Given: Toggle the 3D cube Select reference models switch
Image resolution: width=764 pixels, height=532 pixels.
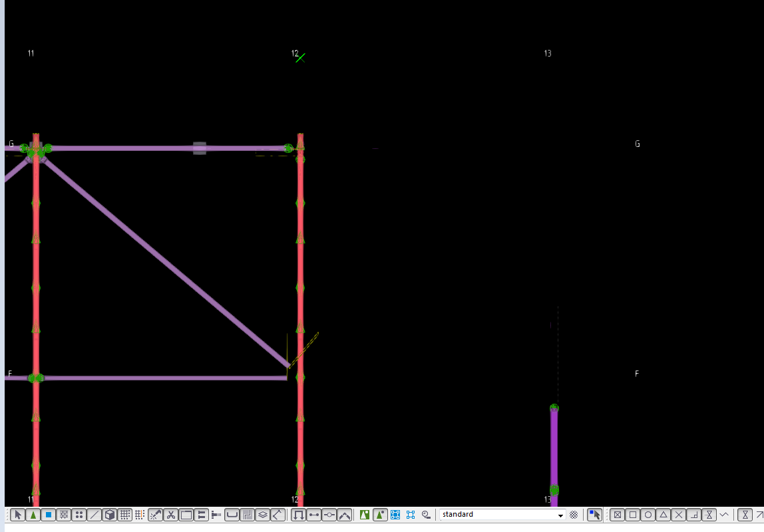Looking at the screenshot, I should (110, 515).
